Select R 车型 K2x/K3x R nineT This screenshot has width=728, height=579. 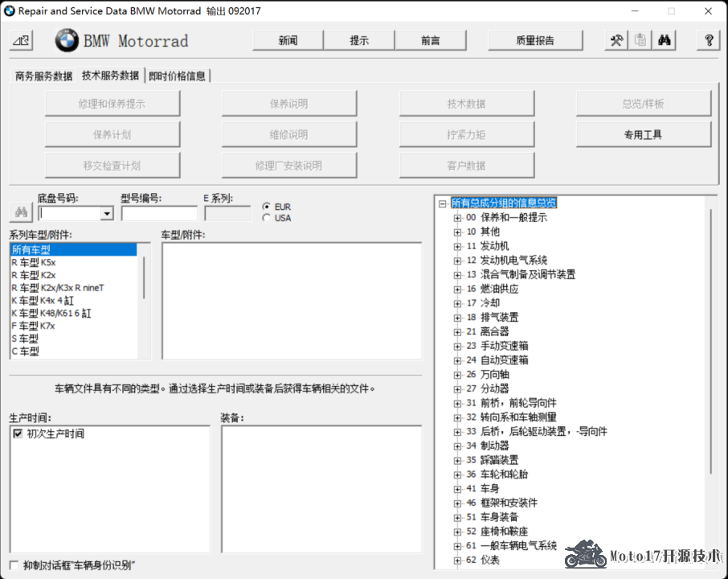73,288
